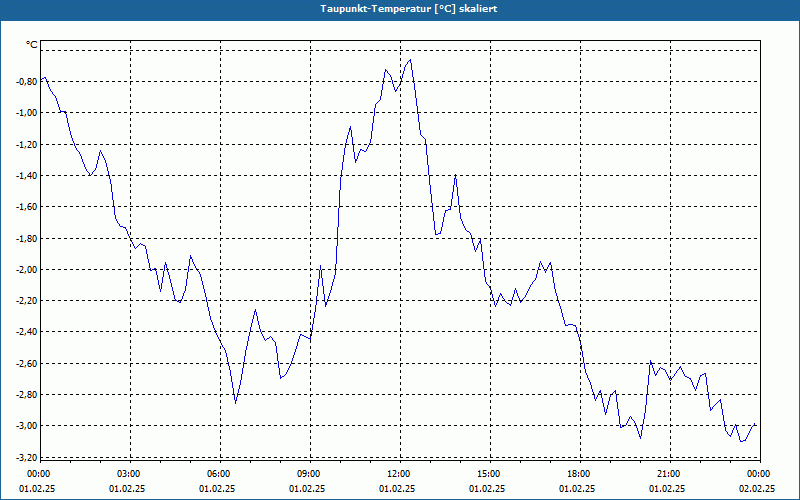
Task: Select the "-0,80" y-axis label
Action: [x=27, y=82]
